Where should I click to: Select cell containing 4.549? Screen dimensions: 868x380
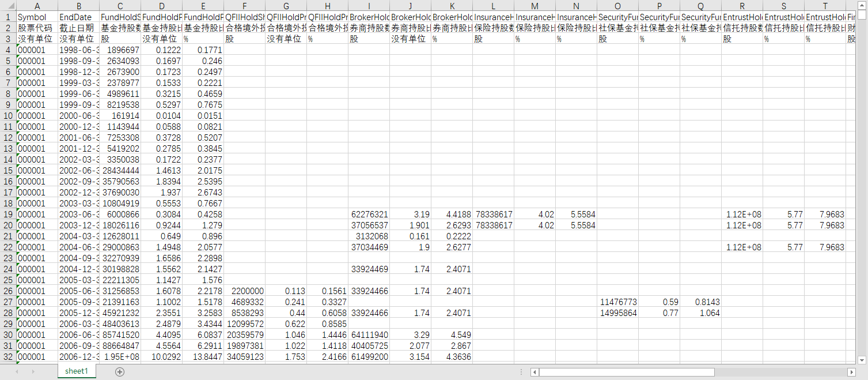point(452,334)
